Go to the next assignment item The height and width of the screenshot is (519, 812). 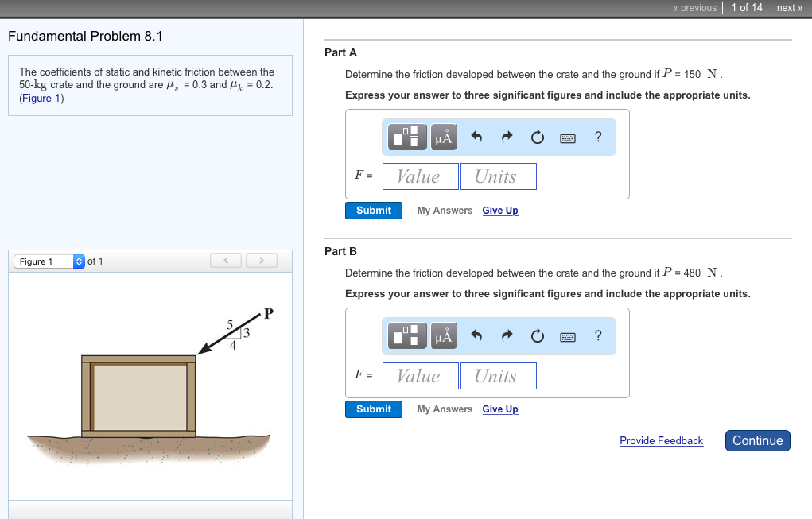tap(789, 7)
